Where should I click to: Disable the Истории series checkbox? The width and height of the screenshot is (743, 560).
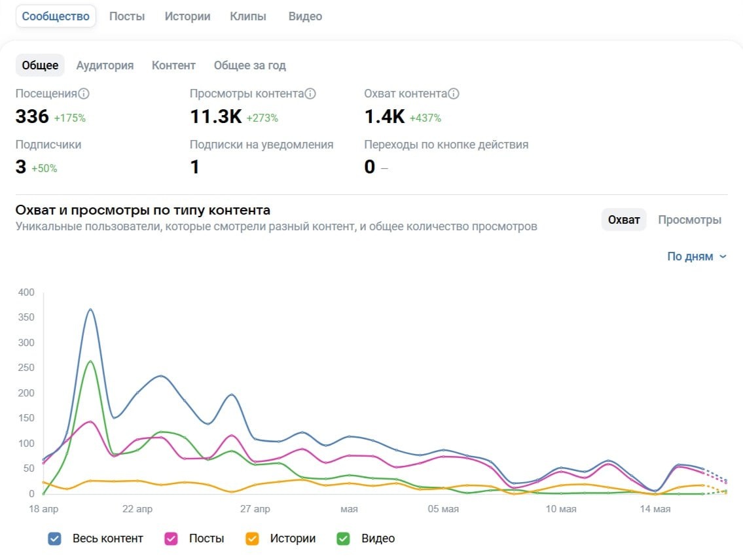click(x=252, y=538)
